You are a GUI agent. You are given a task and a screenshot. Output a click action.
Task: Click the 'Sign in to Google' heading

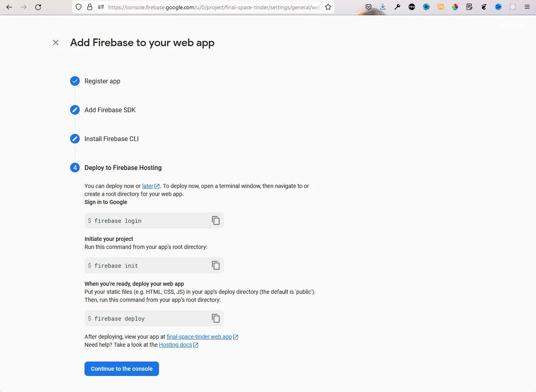pyautogui.click(x=106, y=202)
